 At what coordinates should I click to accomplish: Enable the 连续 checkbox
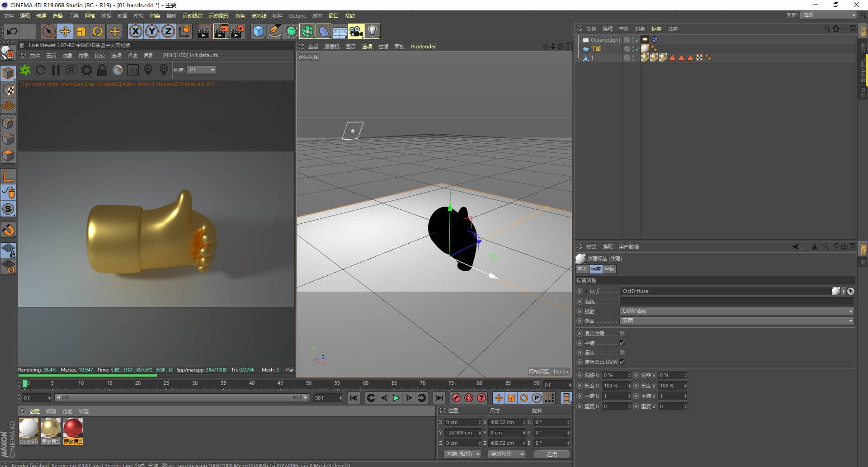622,352
